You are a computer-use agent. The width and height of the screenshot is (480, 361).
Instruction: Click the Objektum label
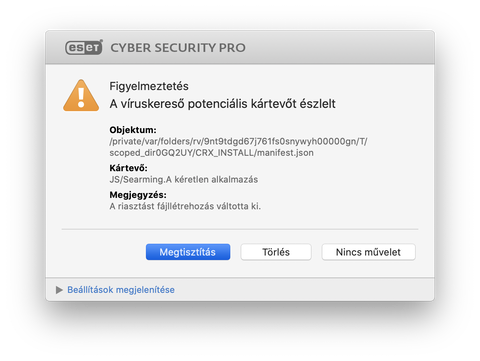coord(133,130)
